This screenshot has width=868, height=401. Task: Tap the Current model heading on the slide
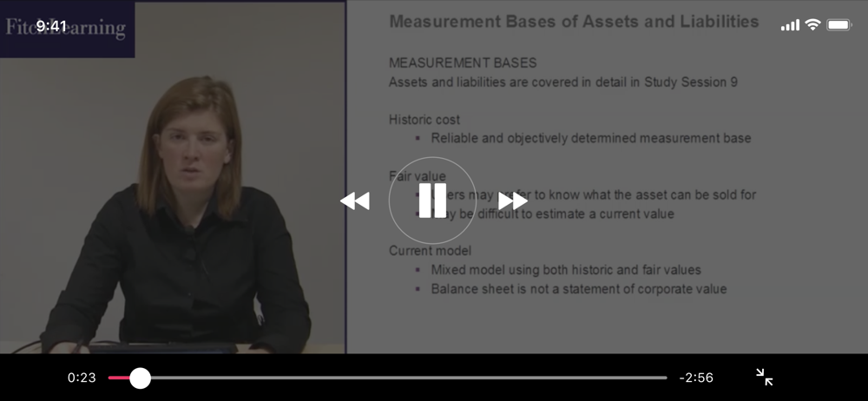click(x=431, y=251)
